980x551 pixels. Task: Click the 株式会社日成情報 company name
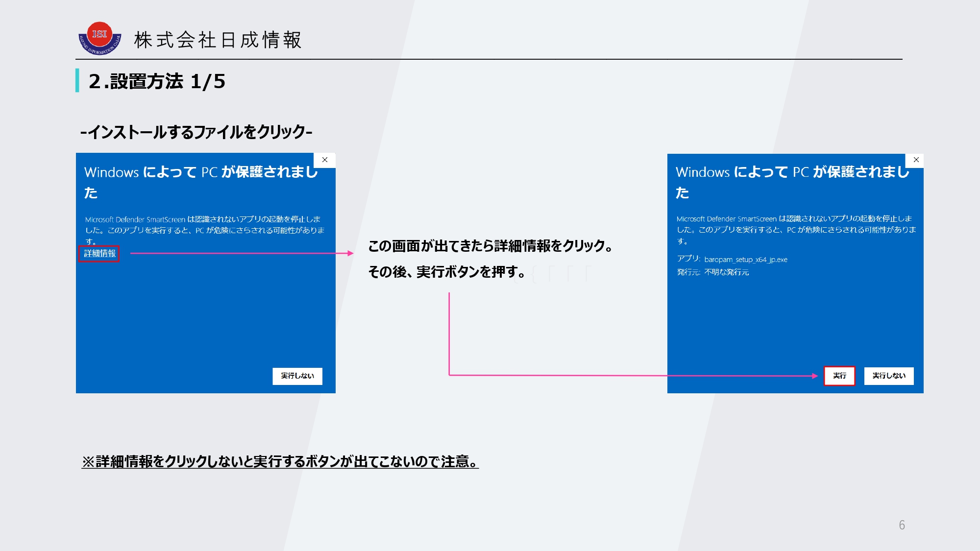pos(218,40)
